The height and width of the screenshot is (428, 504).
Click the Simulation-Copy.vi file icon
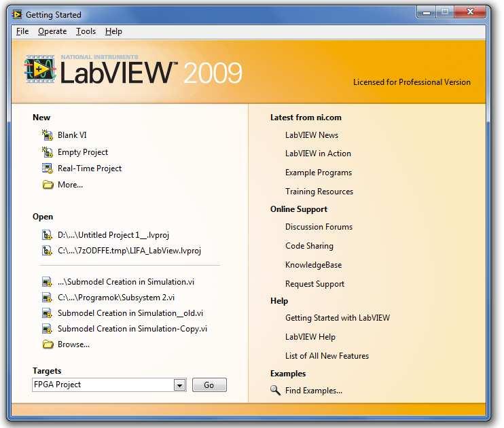[x=47, y=329]
